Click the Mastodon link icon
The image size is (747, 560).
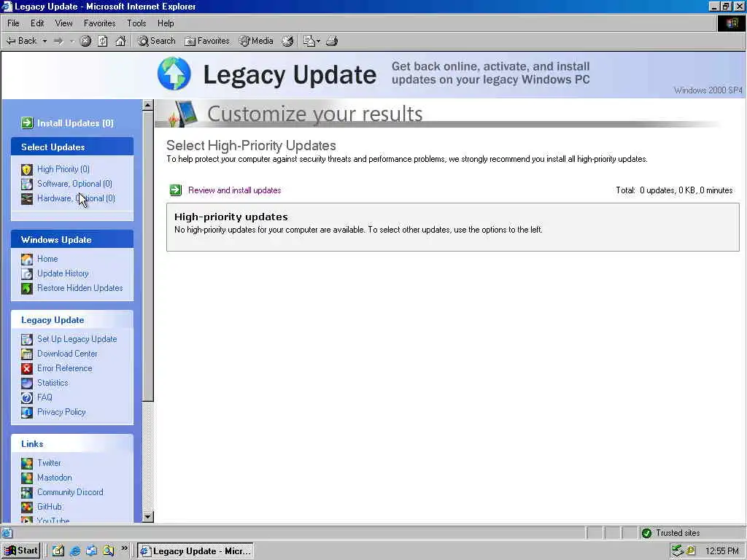point(27,478)
